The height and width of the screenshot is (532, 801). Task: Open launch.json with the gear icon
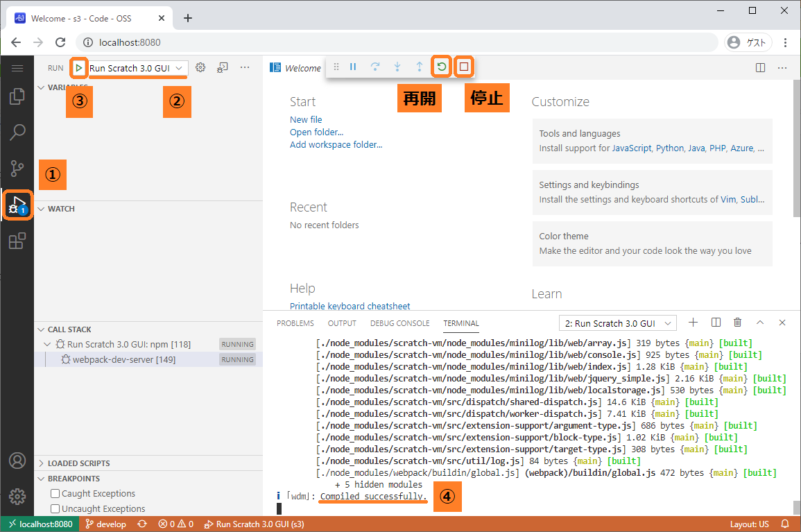200,67
